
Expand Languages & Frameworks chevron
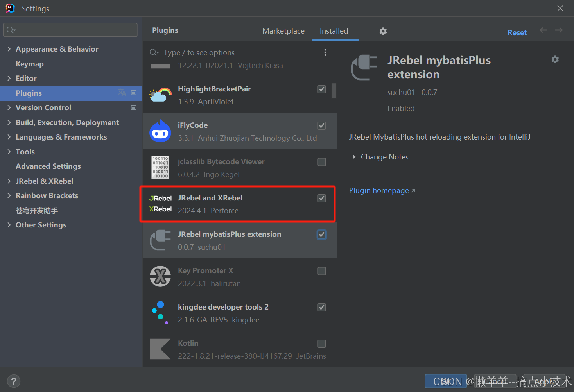pos(9,137)
